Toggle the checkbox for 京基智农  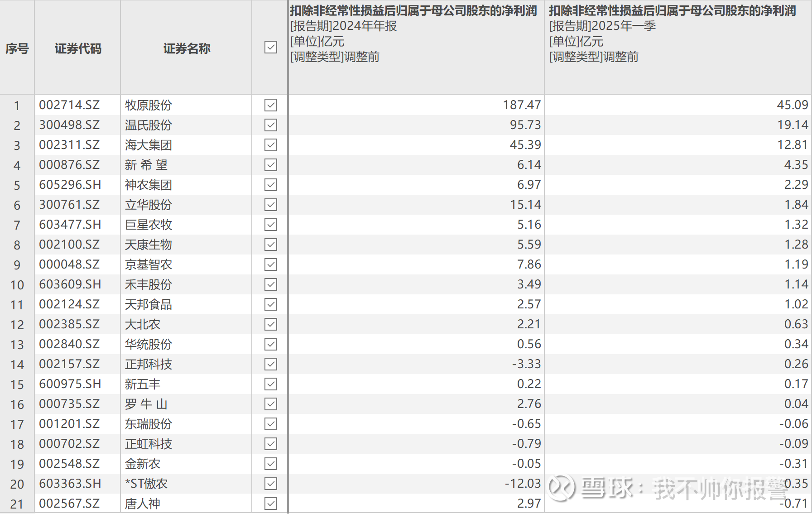click(x=271, y=264)
